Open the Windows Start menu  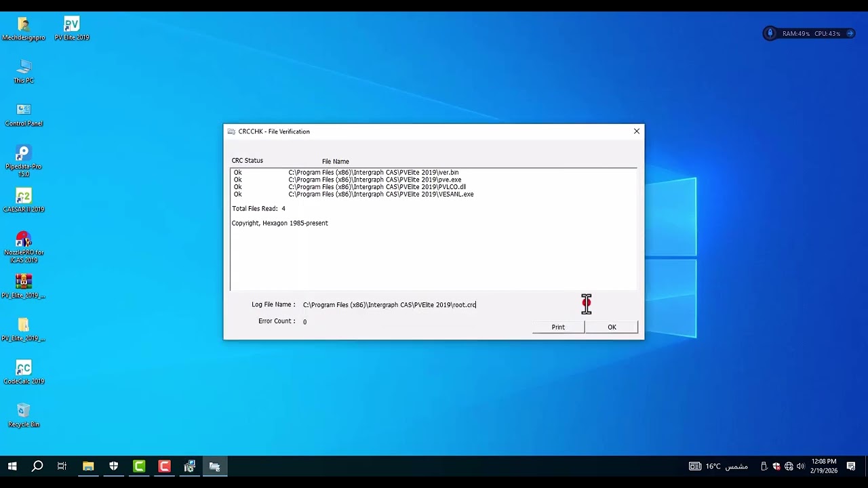coord(12,466)
